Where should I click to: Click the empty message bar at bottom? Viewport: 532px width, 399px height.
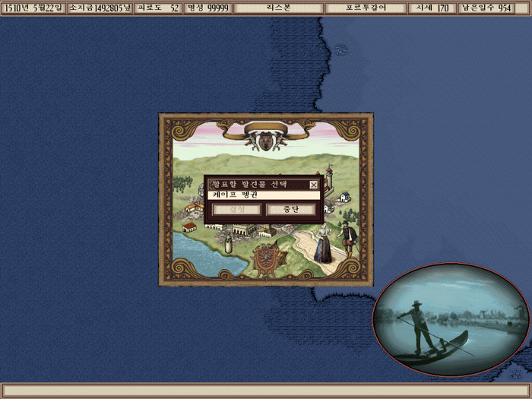point(266,391)
